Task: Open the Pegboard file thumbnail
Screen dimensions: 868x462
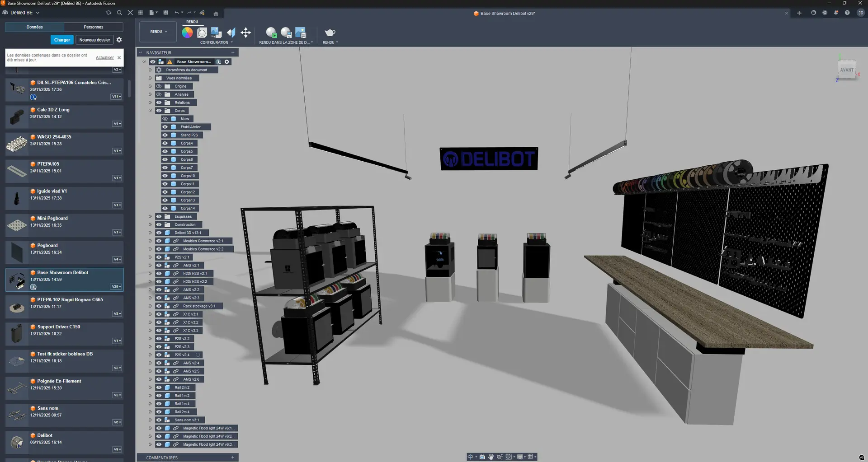Action: [17, 252]
